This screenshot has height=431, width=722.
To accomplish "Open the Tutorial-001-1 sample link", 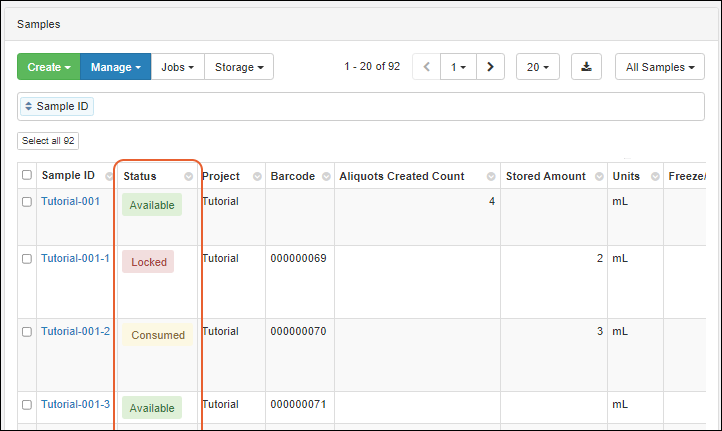I will (75, 258).
